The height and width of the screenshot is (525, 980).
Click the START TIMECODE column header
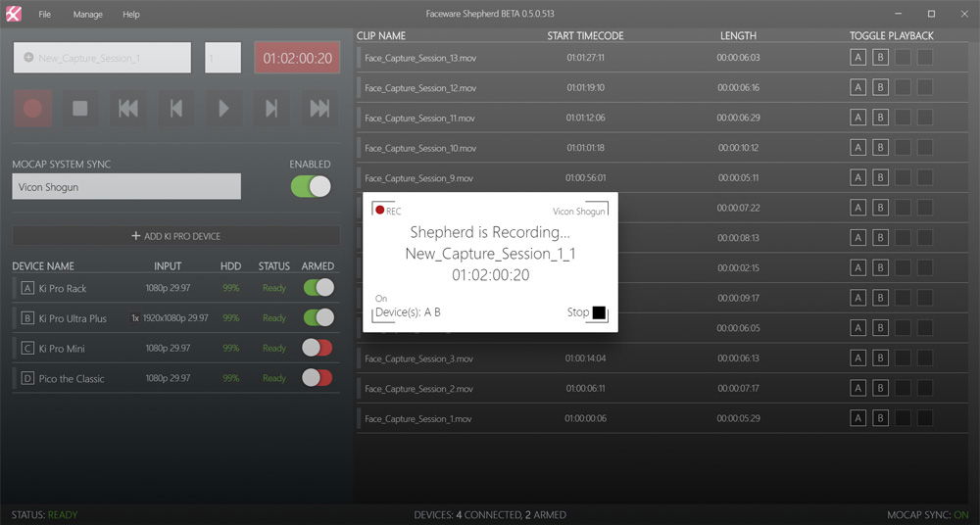(586, 35)
